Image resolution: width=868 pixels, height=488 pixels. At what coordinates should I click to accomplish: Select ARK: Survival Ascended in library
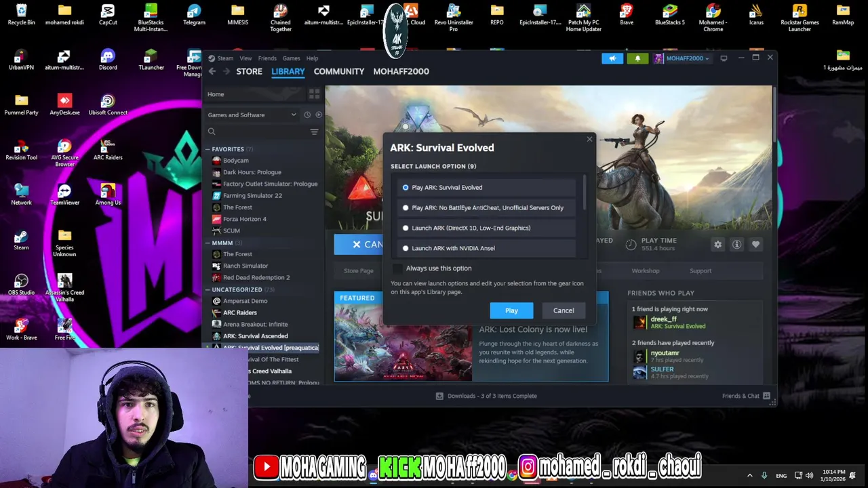coord(255,335)
